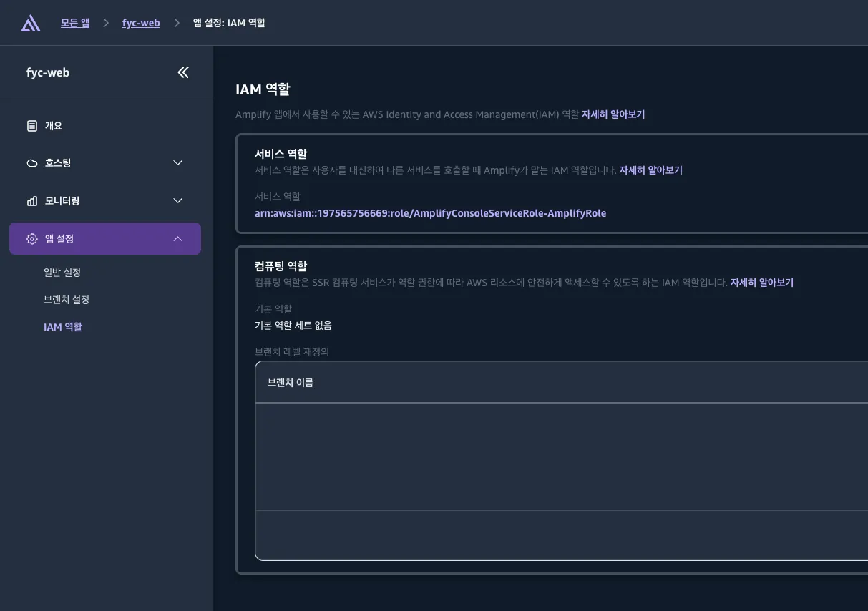Open 브랜치 설정 submenu item
868x611 pixels.
tap(67, 300)
